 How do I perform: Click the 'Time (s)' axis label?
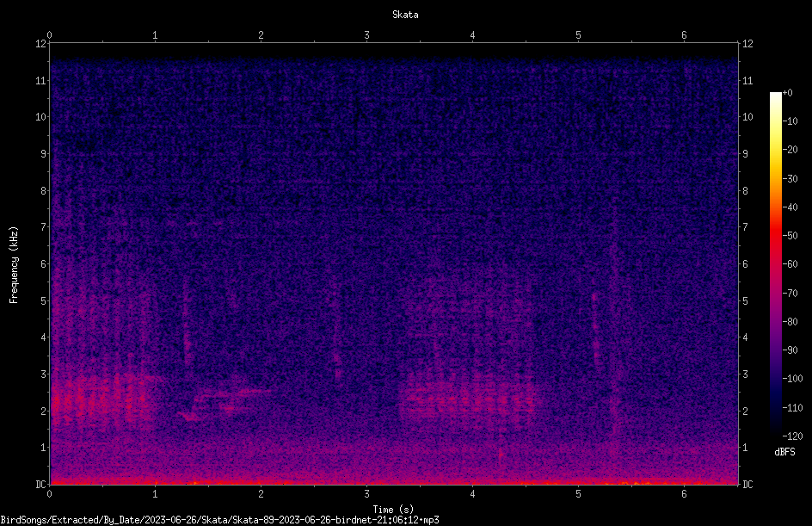point(393,510)
